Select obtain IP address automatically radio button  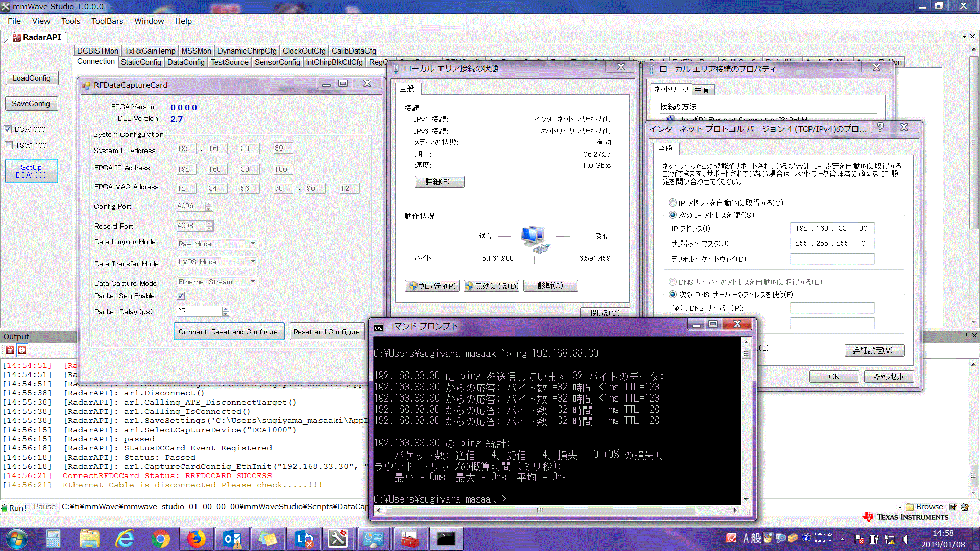point(673,203)
